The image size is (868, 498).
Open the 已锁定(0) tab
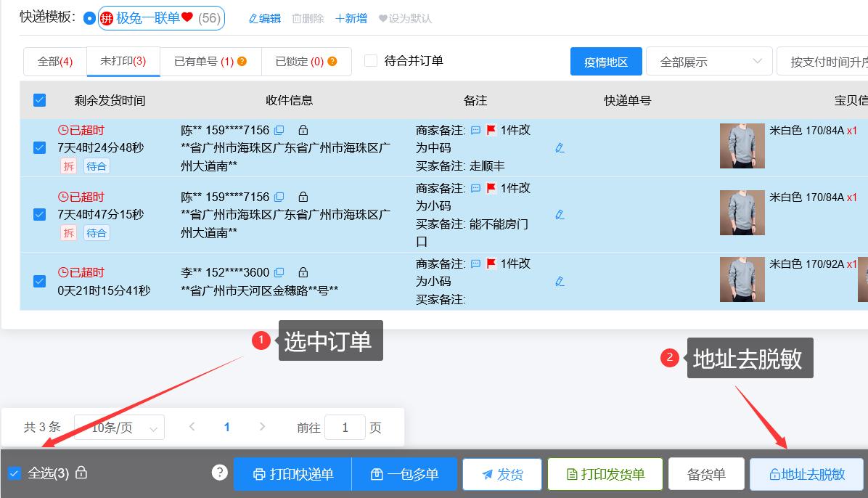301,62
